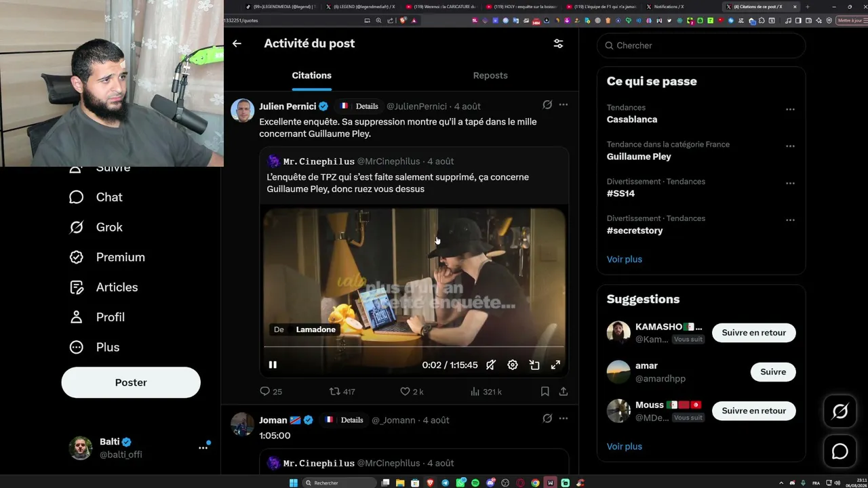Open Premium in the left sidebar
Screen dimensions: 868x488
pos(107,257)
